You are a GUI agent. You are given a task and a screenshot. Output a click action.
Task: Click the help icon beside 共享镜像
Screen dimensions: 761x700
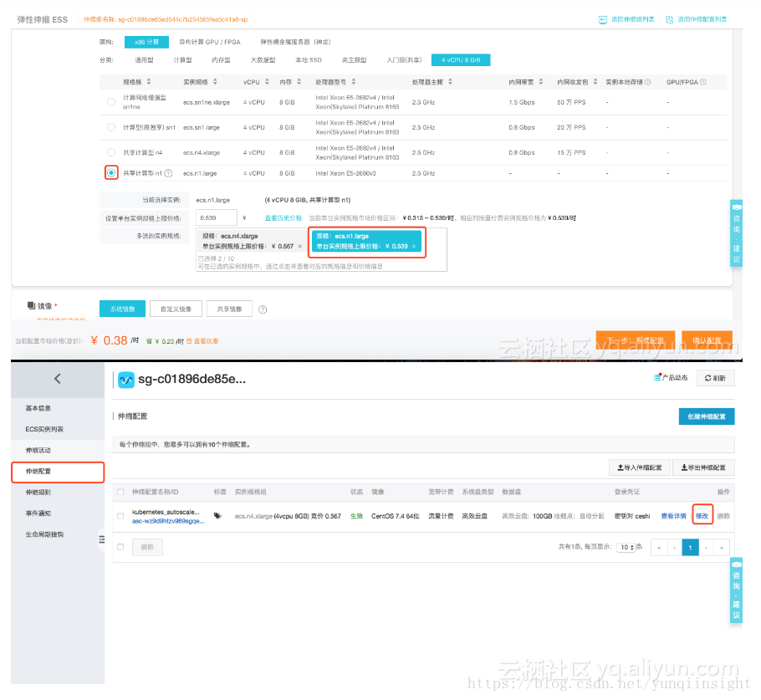263,309
